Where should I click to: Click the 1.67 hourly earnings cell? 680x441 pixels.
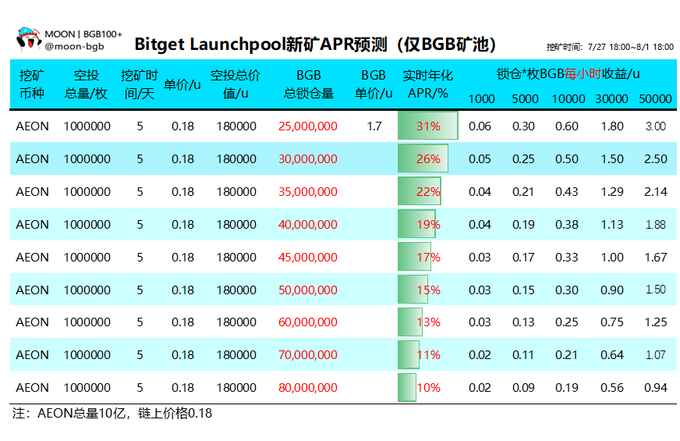655,257
